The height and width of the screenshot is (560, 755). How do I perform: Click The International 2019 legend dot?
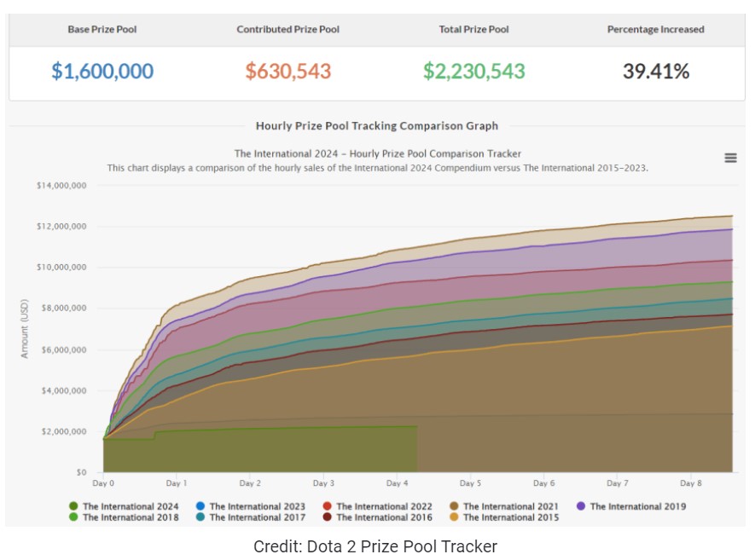click(x=581, y=506)
